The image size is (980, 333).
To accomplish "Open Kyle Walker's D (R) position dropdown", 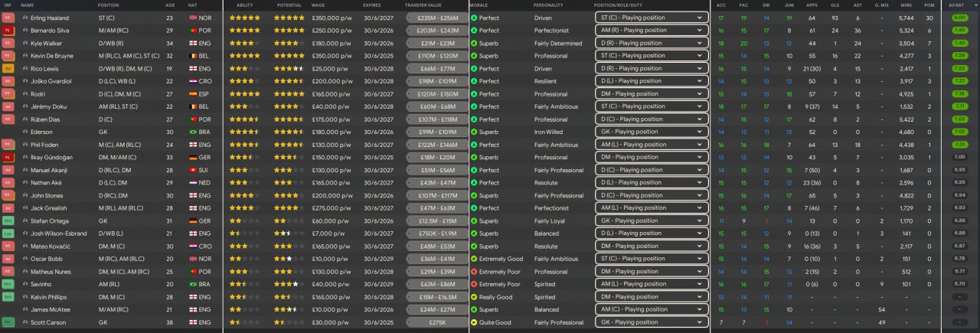I will point(651,43).
